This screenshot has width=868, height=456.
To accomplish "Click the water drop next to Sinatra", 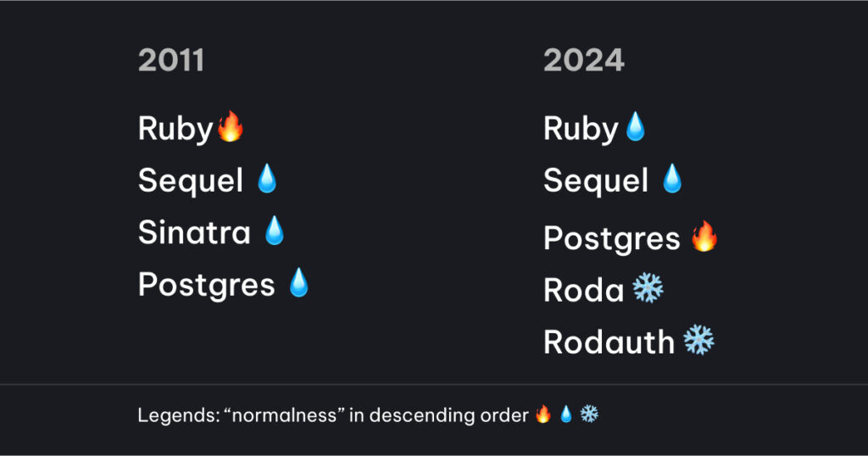I will pyautogui.click(x=275, y=231).
